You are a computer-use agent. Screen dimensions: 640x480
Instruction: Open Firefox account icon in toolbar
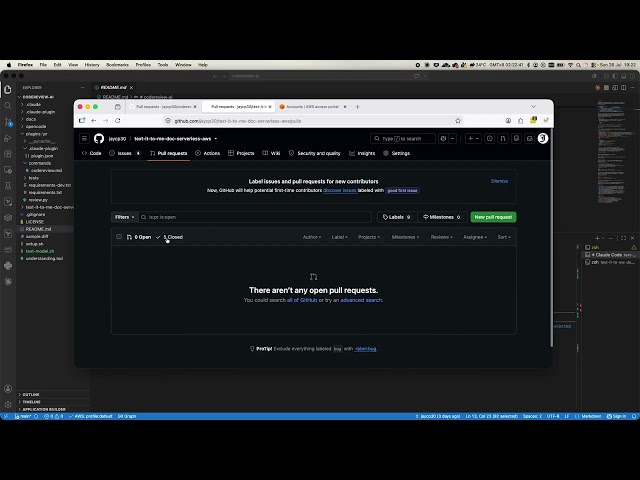(508, 121)
